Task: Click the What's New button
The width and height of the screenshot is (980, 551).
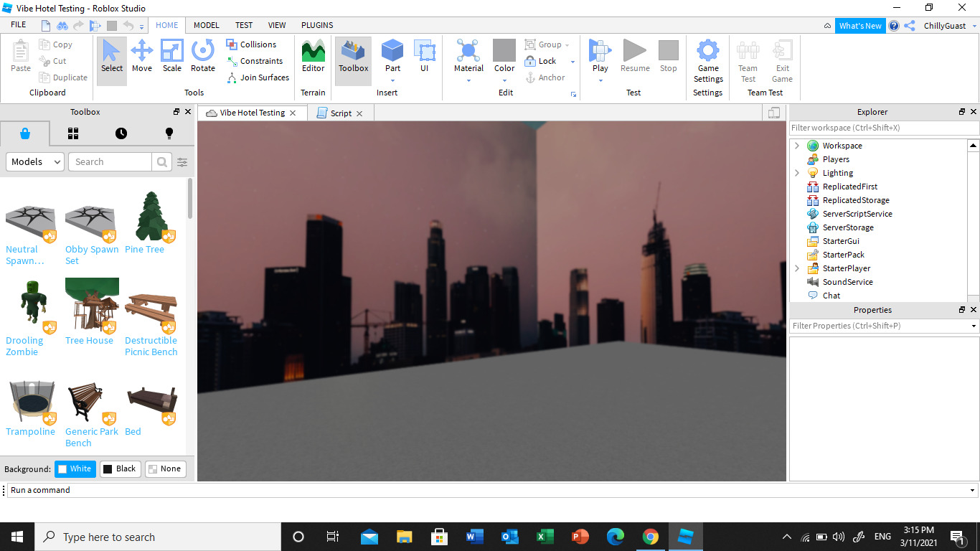Action: click(x=860, y=25)
